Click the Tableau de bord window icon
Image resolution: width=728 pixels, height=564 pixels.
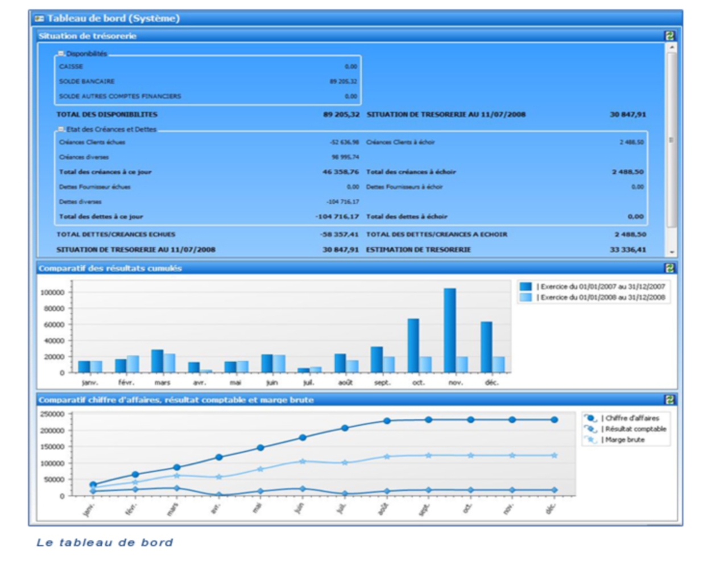(x=40, y=18)
